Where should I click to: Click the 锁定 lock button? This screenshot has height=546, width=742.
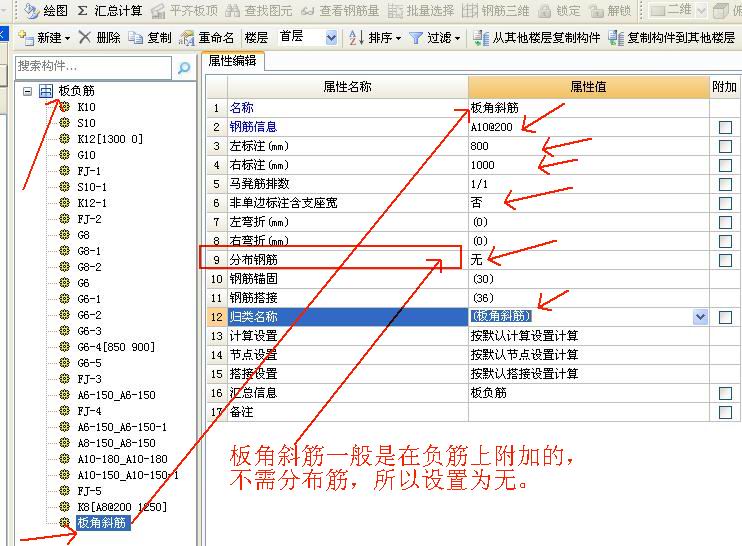click(x=559, y=10)
